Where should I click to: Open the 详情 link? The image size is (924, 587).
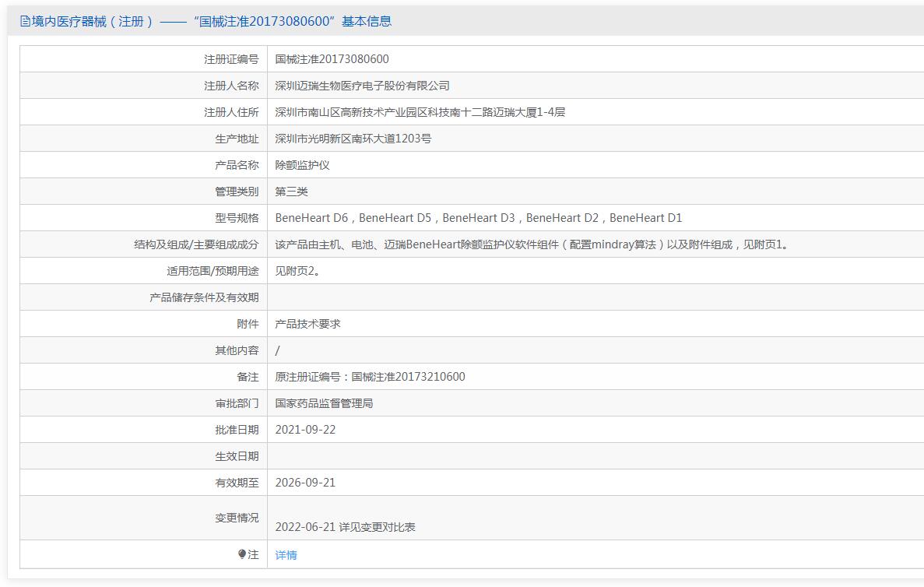point(286,554)
